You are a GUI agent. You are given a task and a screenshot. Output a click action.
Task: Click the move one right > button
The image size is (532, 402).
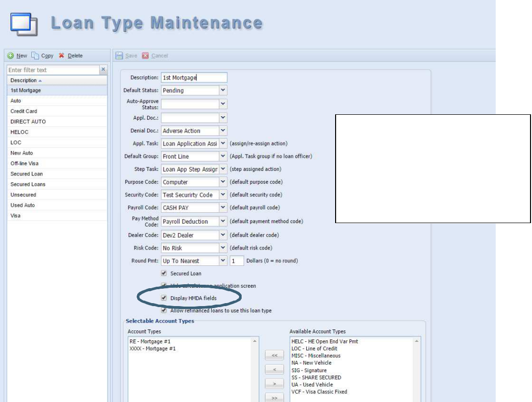tap(274, 384)
